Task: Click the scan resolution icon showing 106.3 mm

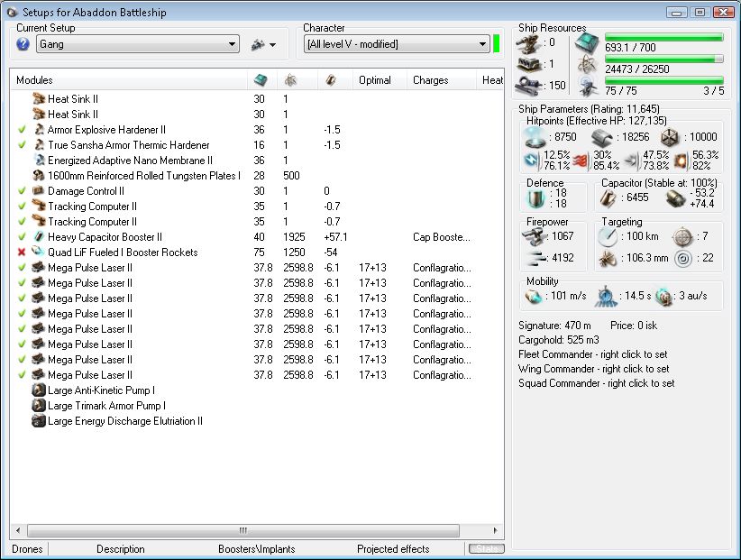Action: (608, 258)
